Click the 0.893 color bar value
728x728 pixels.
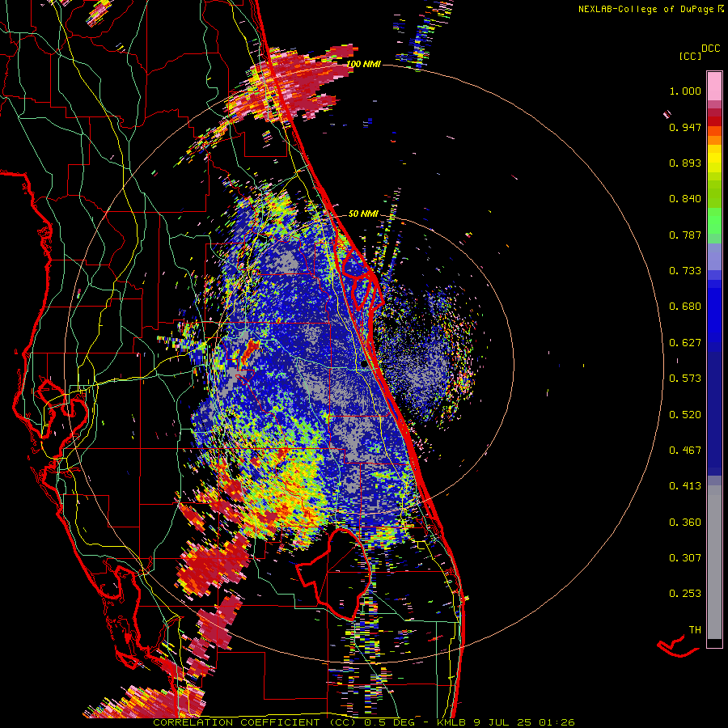(685, 163)
